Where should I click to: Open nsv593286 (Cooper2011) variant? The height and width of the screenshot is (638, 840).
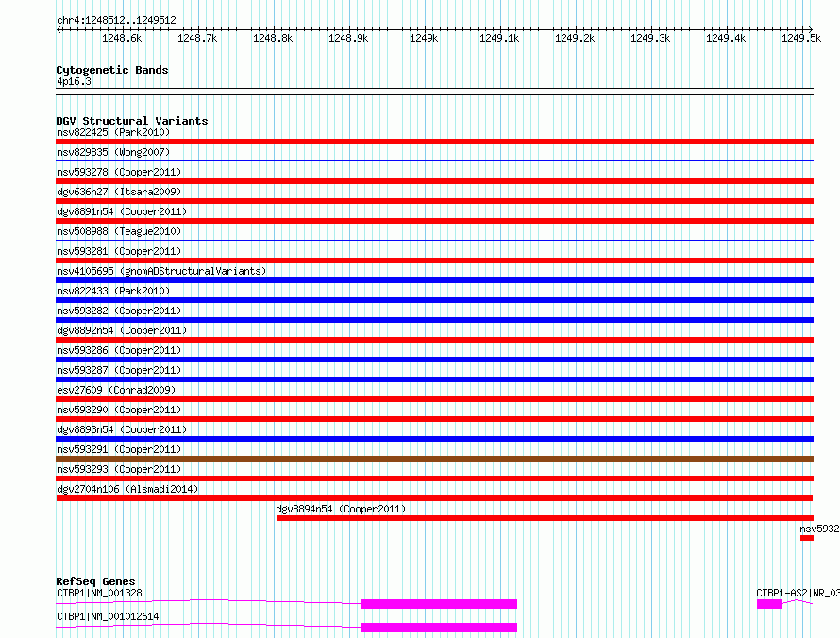[434, 360]
